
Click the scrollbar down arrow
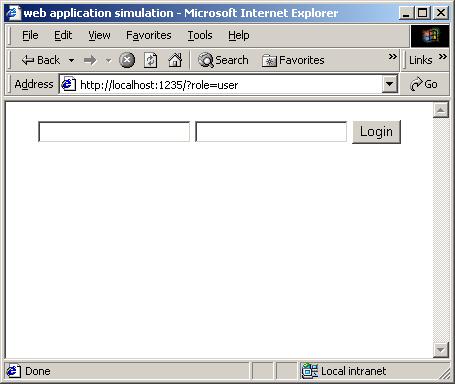(440, 350)
